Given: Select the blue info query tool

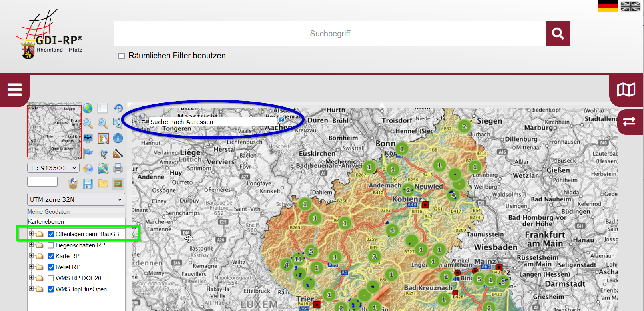Looking at the screenshot, I should point(118,138).
